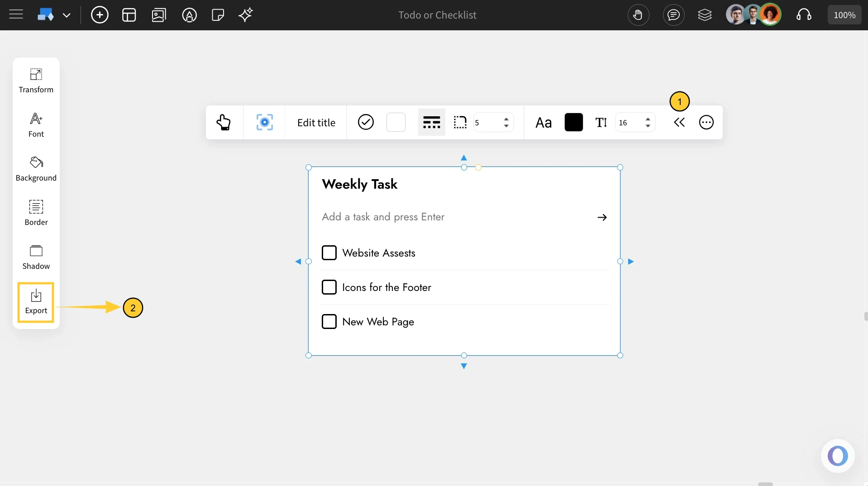Screen dimensions: 868x486
Task: Check the Icons for the Footer checkbox
Action: click(x=329, y=287)
